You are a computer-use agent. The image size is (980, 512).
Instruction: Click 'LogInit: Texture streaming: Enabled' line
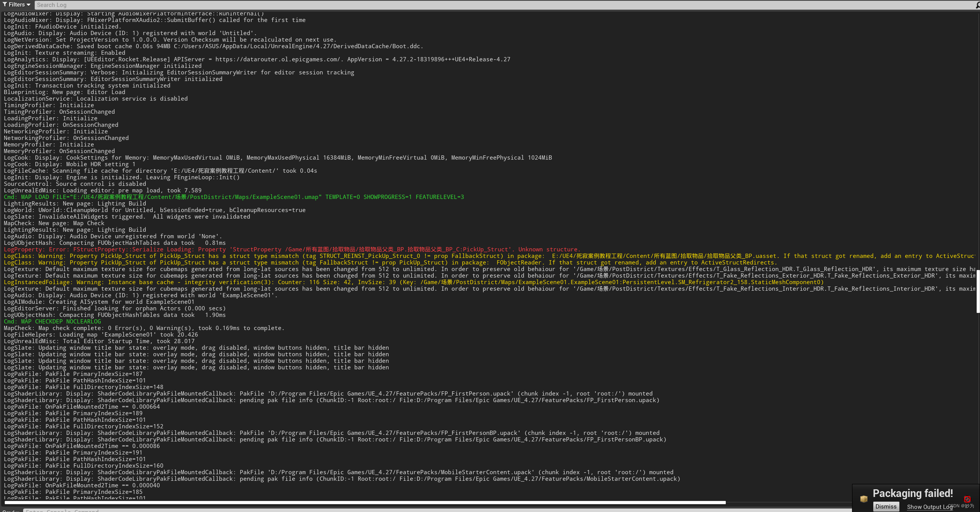coord(64,53)
